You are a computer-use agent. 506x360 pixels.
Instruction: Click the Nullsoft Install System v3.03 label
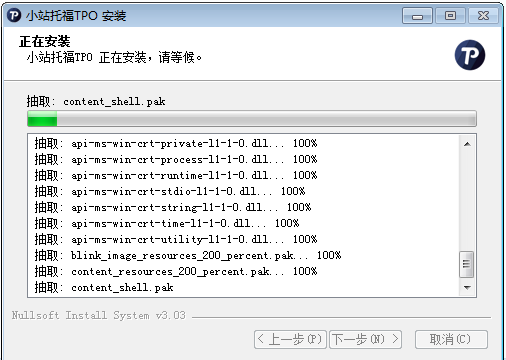[x=99, y=315]
